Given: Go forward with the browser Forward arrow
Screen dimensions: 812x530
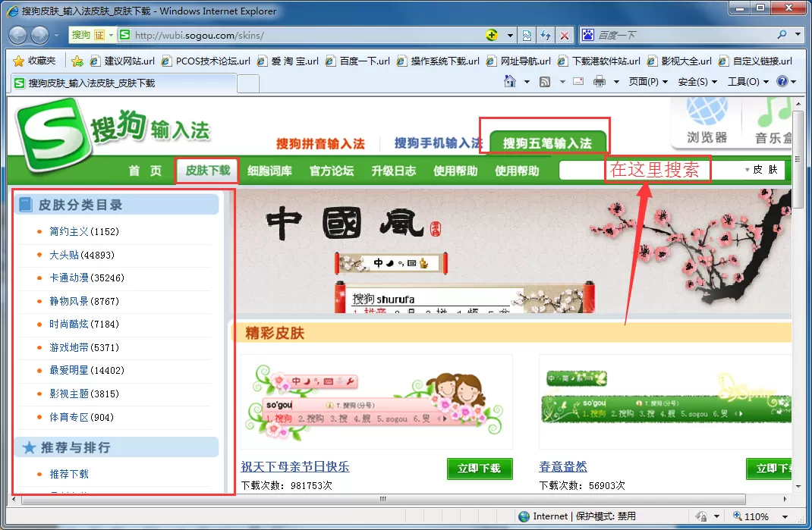Looking at the screenshot, I should click(39, 35).
